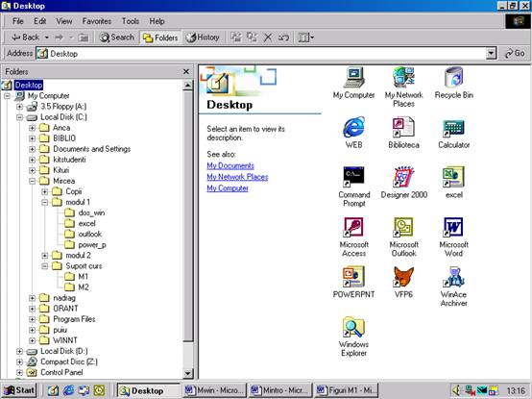532x399 pixels.
Task: Open the Back button history dropdown
Action: (47, 37)
